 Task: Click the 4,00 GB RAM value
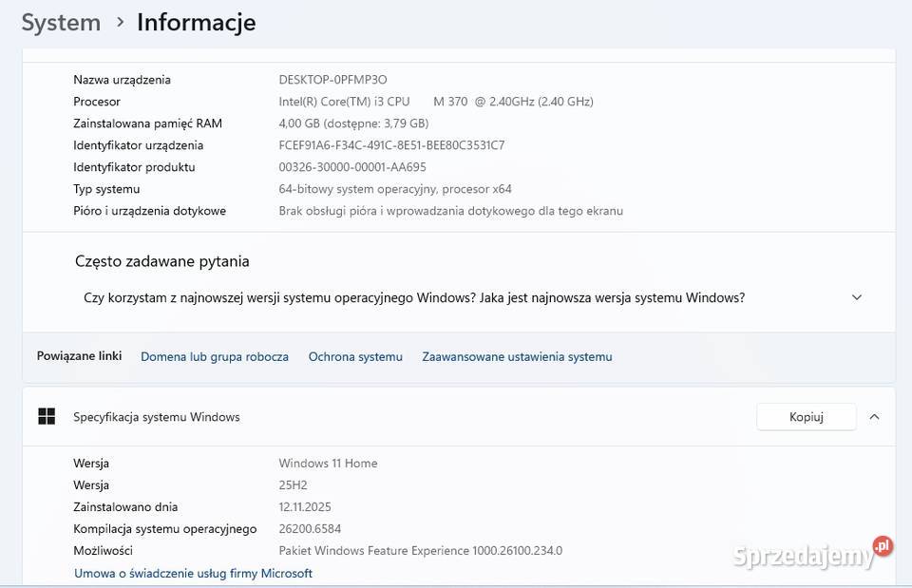coord(353,123)
